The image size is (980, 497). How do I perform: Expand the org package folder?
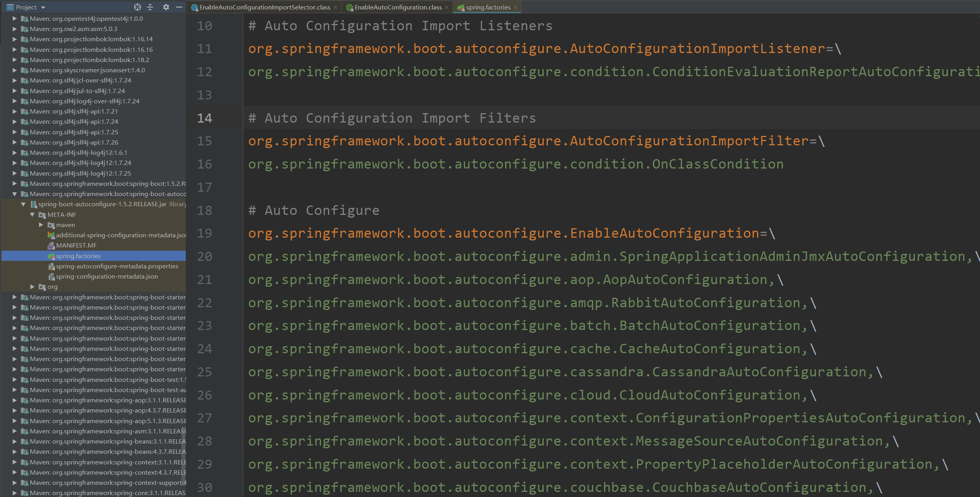pos(32,287)
